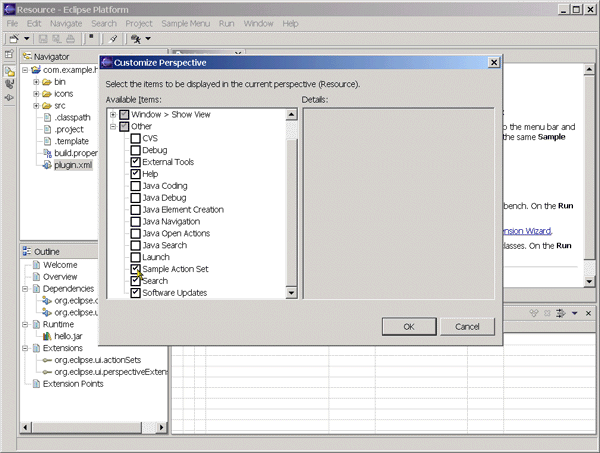Viewport: 600px width, 453px height.
Task: Expand Window > Show View item group
Action: point(113,114)
